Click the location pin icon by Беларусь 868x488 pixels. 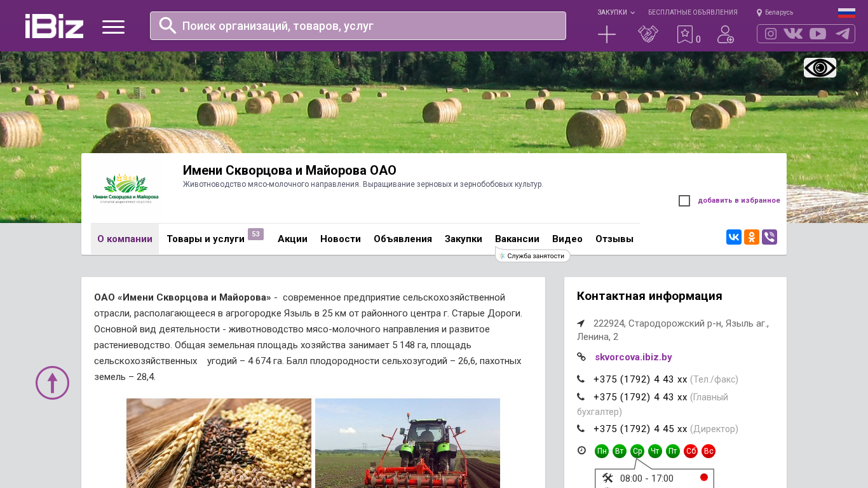[759, 13]
